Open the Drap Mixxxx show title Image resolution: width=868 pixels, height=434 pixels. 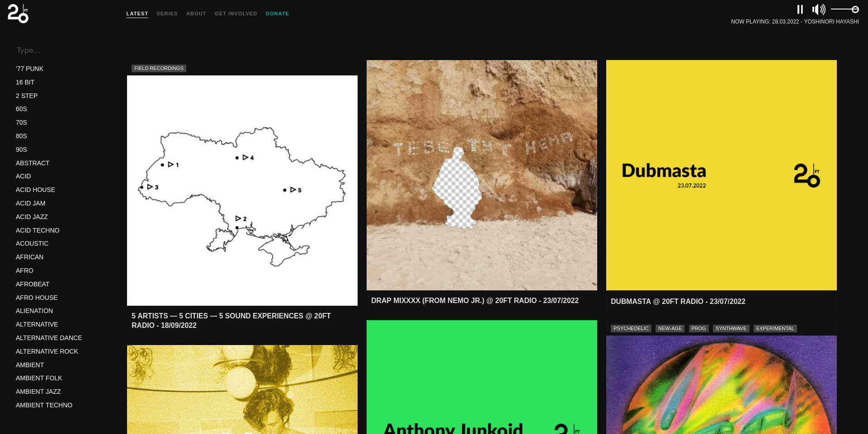coord(475,301)
